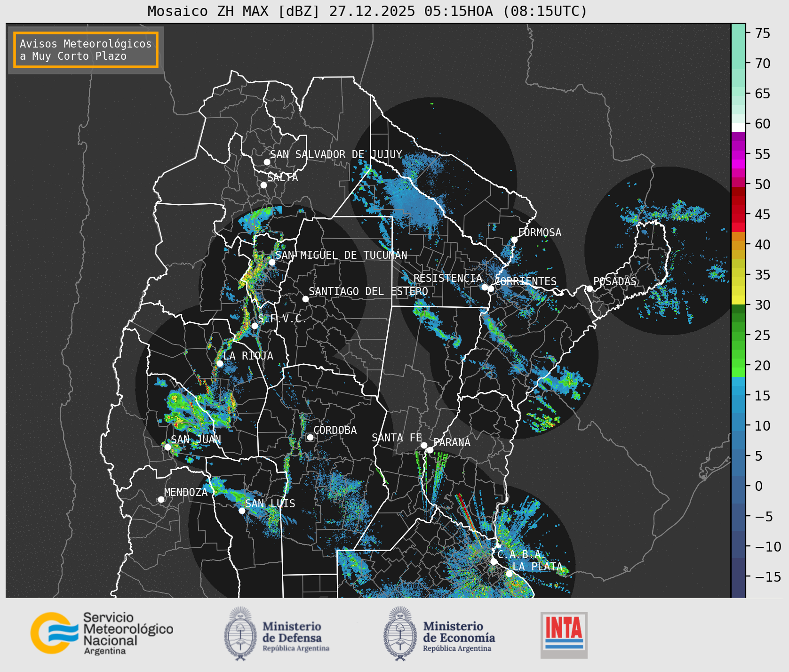Click the Servicio Meteorológico Nacional logo
The height and width of the screenshot is (672, 789).
[x=102, y=633]
